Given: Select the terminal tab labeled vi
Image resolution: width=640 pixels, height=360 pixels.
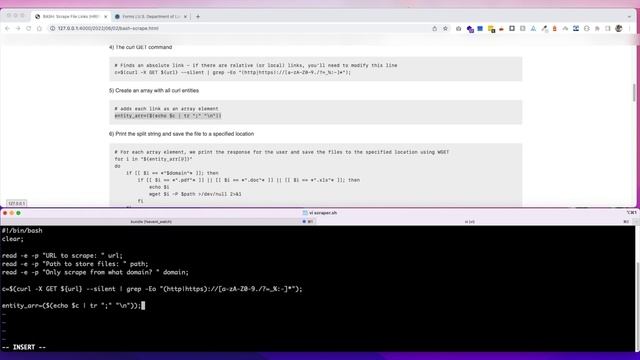Looking at the screenshot, I should pyautogui.click(x=469, y=222).
